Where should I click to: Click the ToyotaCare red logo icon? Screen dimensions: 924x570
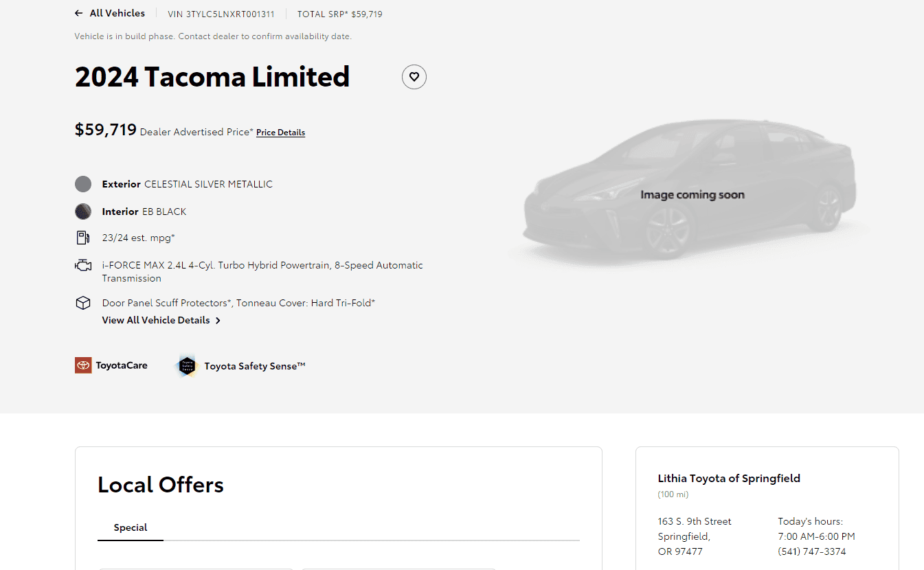[x=83, y=365]
